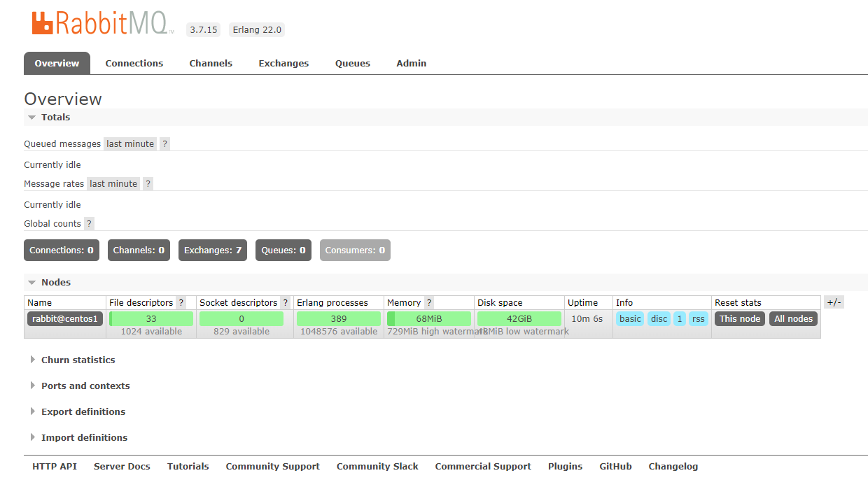Image resolution: width=868 pixels, height=494 pixels.
Task: Open the Changelog footer link
Action: coord(673,466)
